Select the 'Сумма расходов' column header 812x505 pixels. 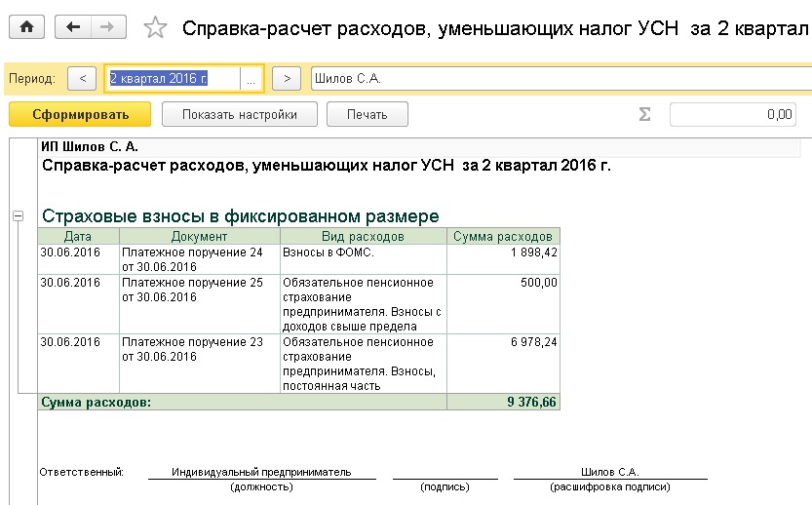(503, 236)
